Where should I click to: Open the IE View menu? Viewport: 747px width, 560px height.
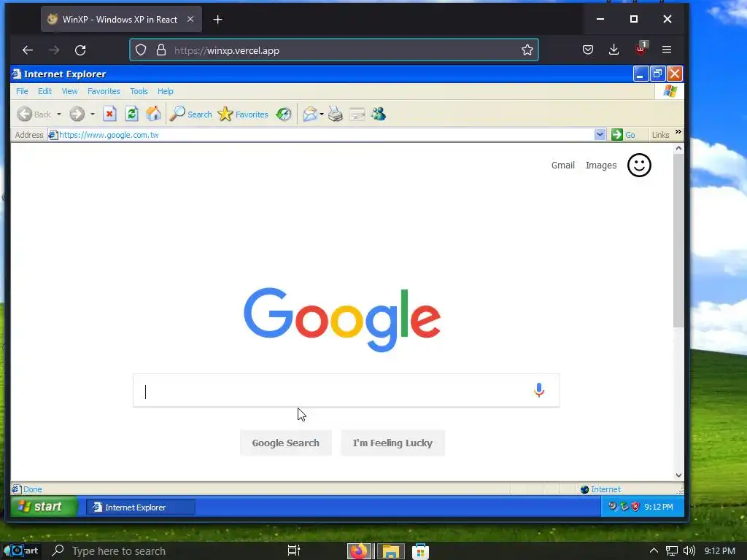tap(69, 91)
